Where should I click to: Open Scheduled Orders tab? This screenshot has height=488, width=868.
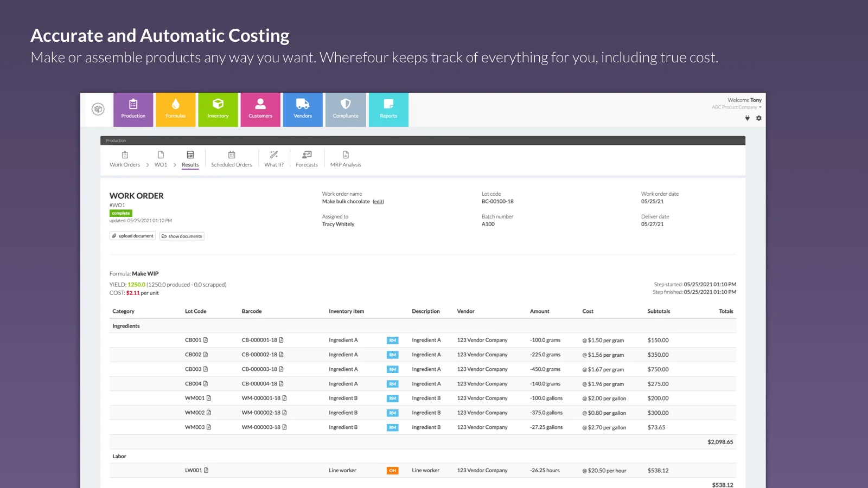(x=232, y=159)
